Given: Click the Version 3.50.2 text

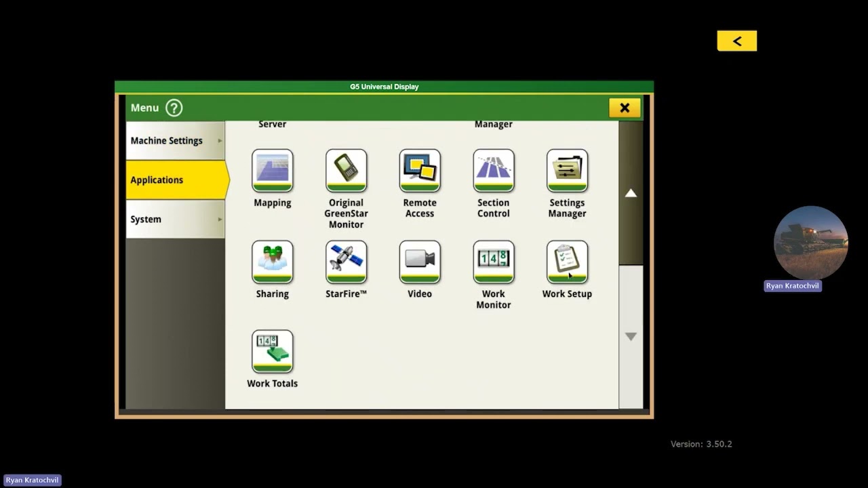Looking at the screenshot, I should 701,444.
